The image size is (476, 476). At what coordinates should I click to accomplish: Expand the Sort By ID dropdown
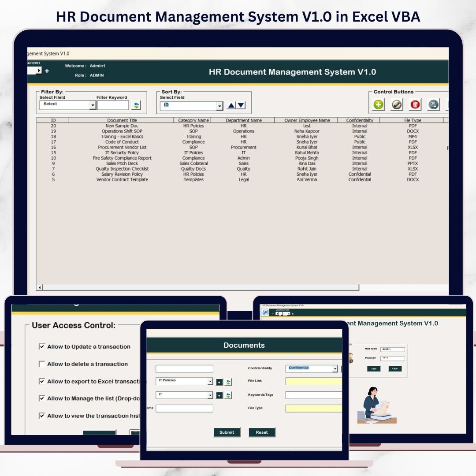pos(219,106)
